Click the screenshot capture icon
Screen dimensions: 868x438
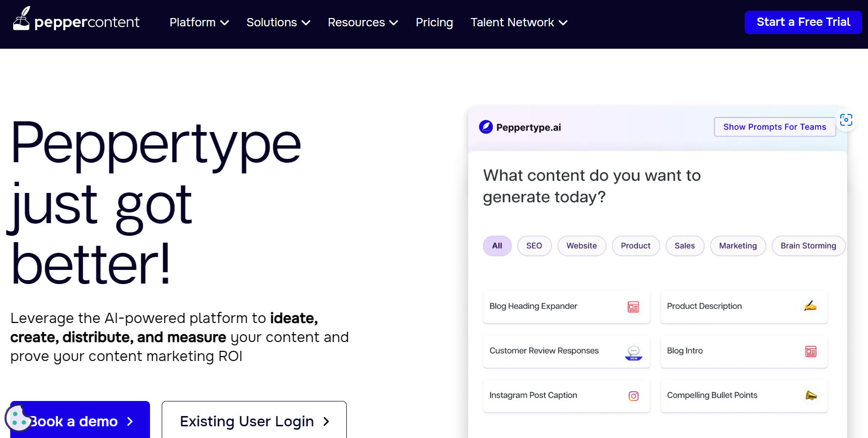(x=846, y=120)
